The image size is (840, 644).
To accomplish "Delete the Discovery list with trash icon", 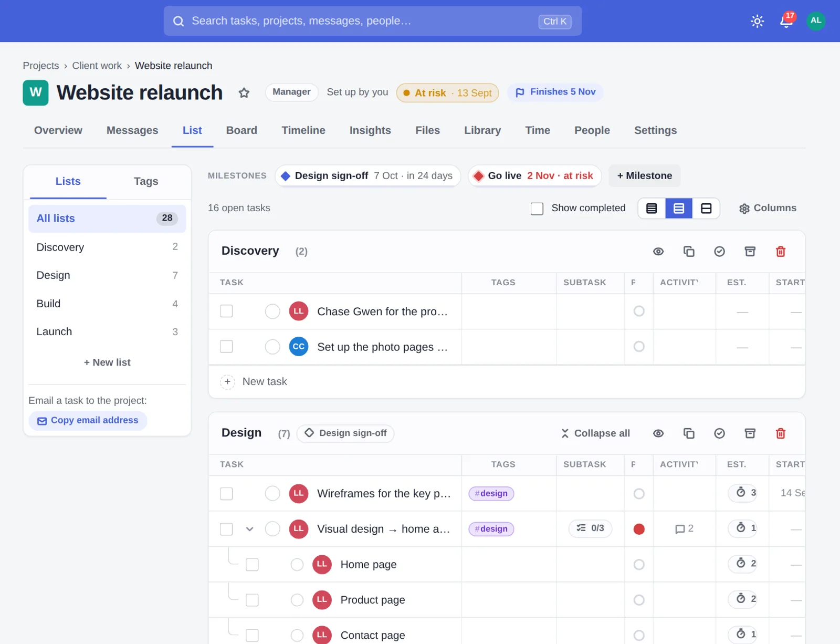I will (x=780, y=252).
